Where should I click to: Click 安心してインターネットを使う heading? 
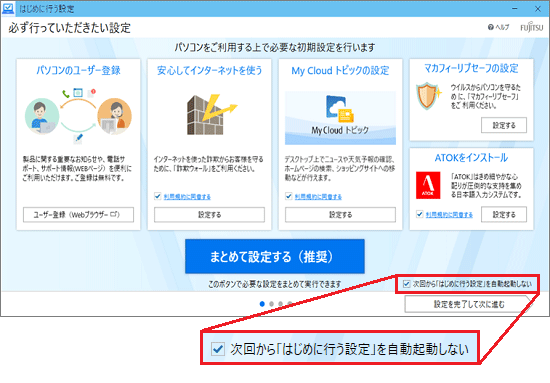coord(209,70)
